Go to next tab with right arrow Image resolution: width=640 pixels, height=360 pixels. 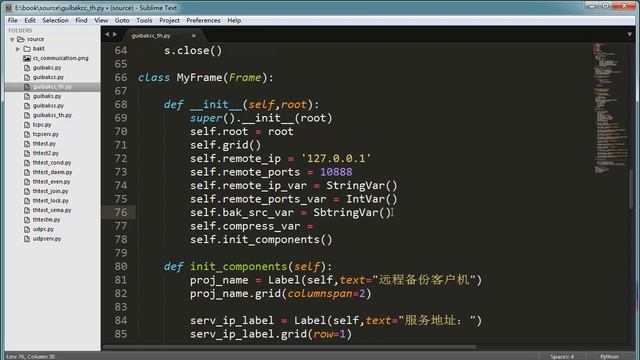click(115, 35)
